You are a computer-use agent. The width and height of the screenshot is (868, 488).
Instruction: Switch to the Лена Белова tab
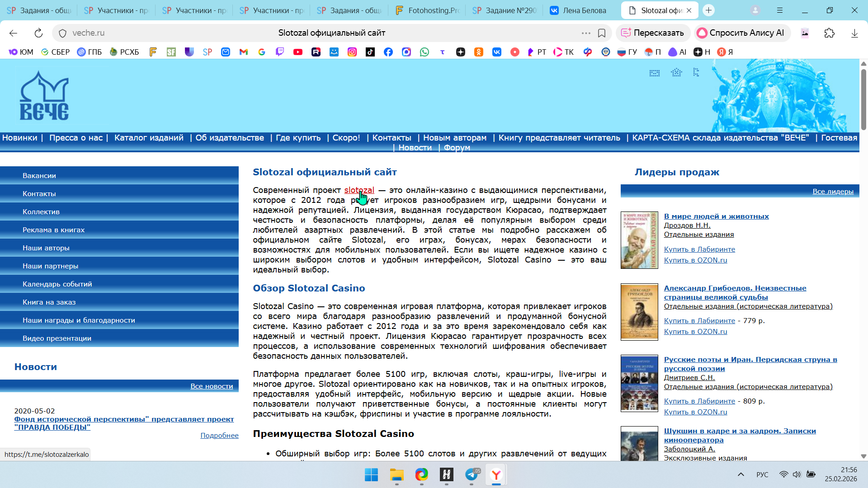[578, 10]
